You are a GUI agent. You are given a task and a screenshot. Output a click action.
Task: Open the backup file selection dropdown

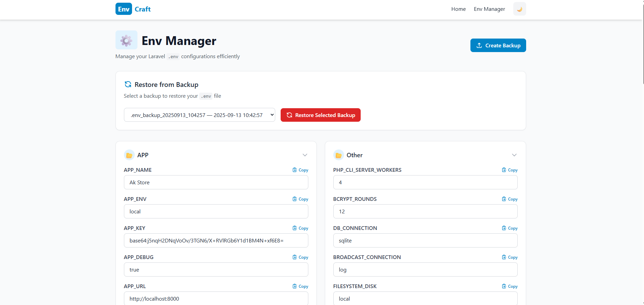click(199, 115)
